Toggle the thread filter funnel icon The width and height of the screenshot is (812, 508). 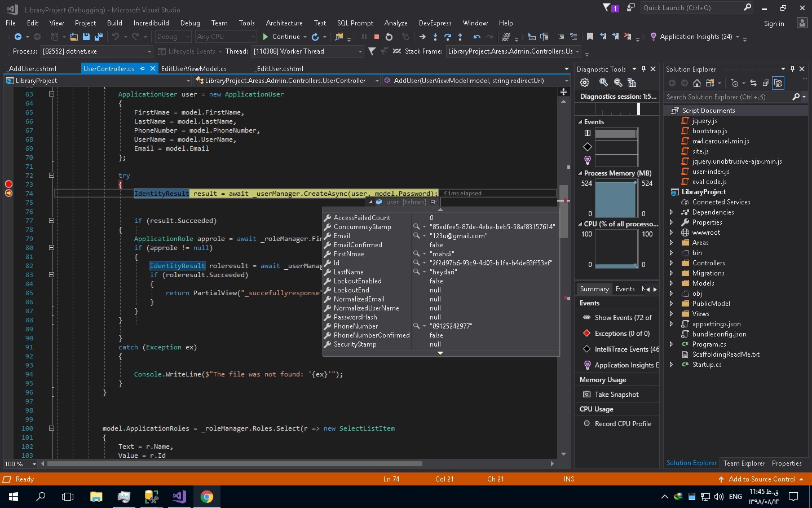point(372,51)
